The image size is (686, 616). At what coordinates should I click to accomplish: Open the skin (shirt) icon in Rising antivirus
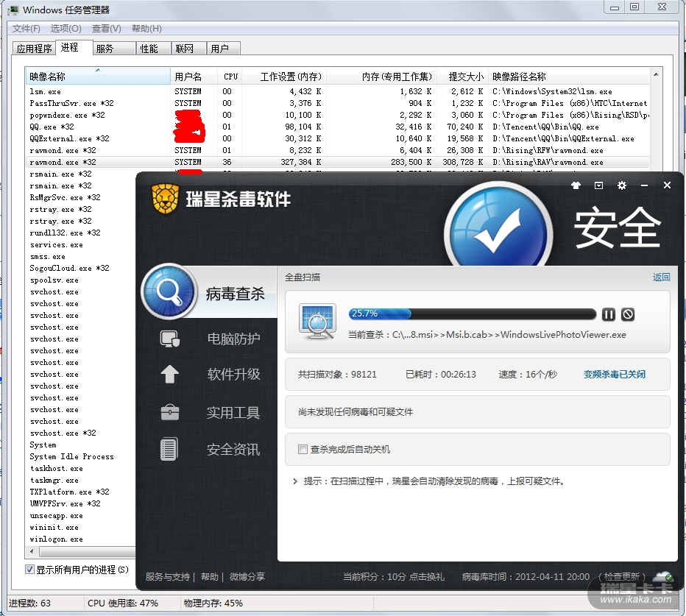[576, 185]
